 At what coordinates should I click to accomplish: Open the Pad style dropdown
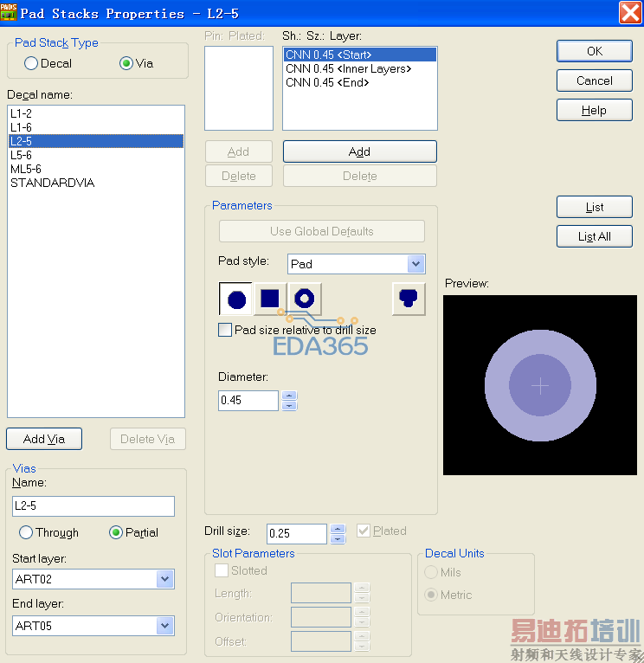[416, 264]
